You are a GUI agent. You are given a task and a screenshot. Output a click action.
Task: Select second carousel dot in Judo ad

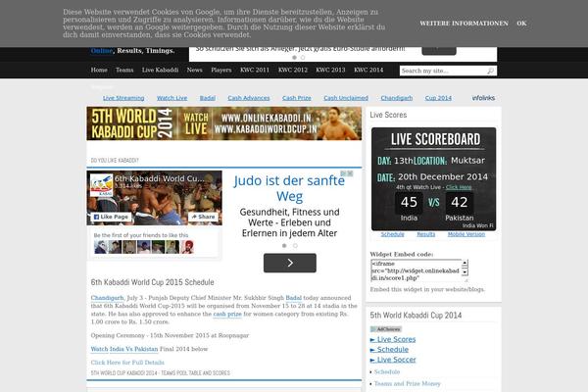click(295, 246)
